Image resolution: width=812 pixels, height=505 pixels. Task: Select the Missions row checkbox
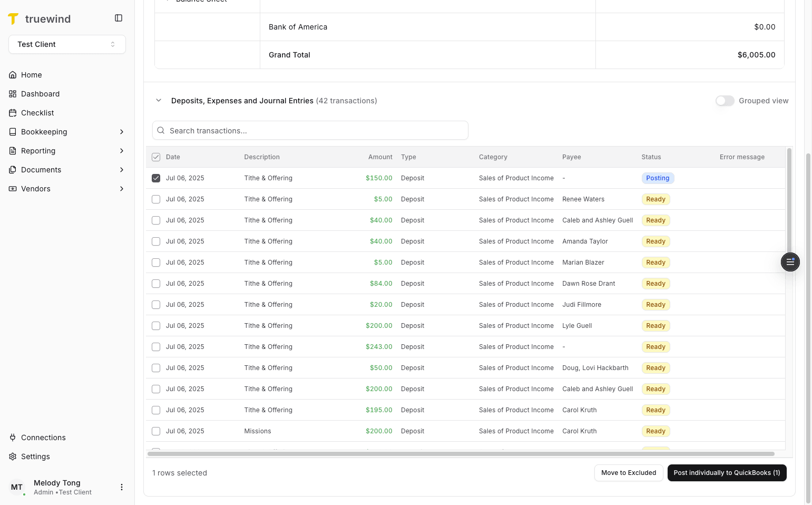pos(156,431)
